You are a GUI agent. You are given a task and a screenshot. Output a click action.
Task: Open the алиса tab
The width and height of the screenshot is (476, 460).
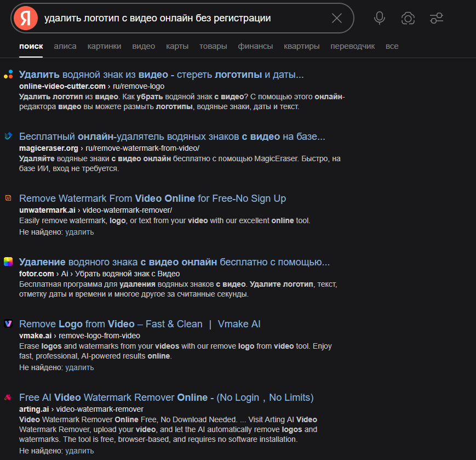[x=65, y=46]
